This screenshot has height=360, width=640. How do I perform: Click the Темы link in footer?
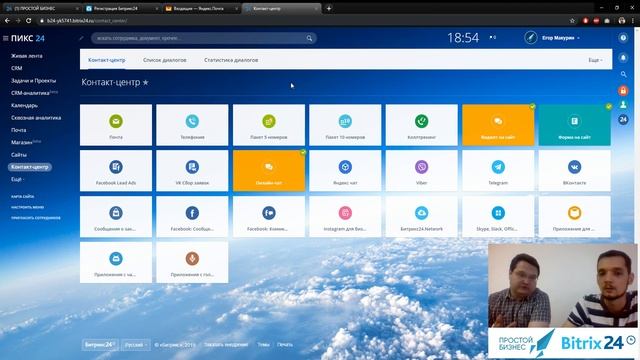pos(263,345)
